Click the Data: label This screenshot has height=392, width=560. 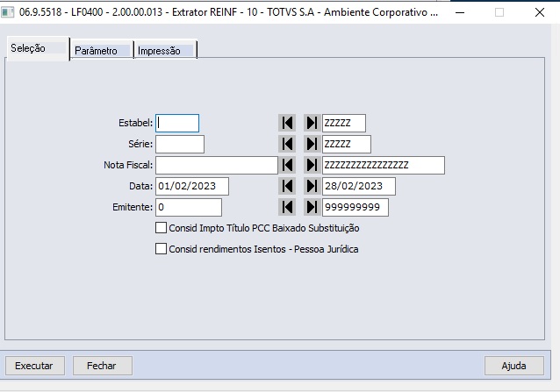[140, 186]
